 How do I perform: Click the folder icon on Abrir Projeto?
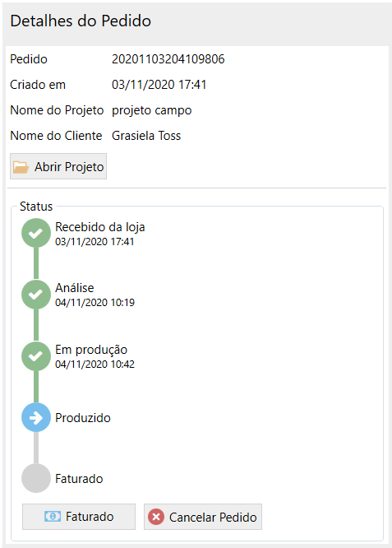[x=21, y=167]
